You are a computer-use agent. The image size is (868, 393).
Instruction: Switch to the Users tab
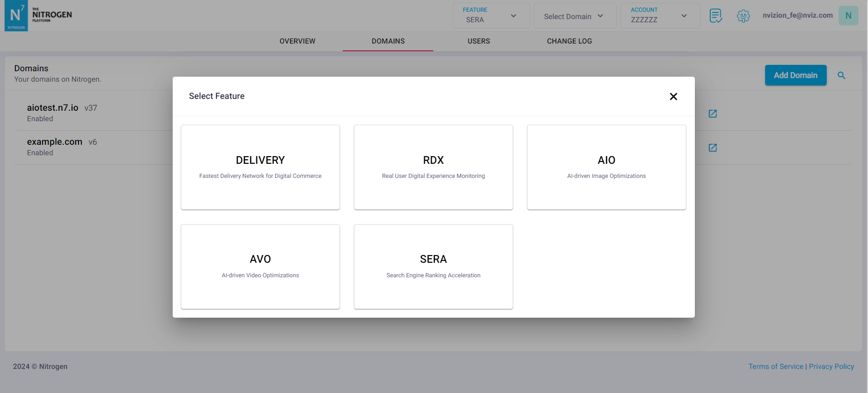[479, 41]
